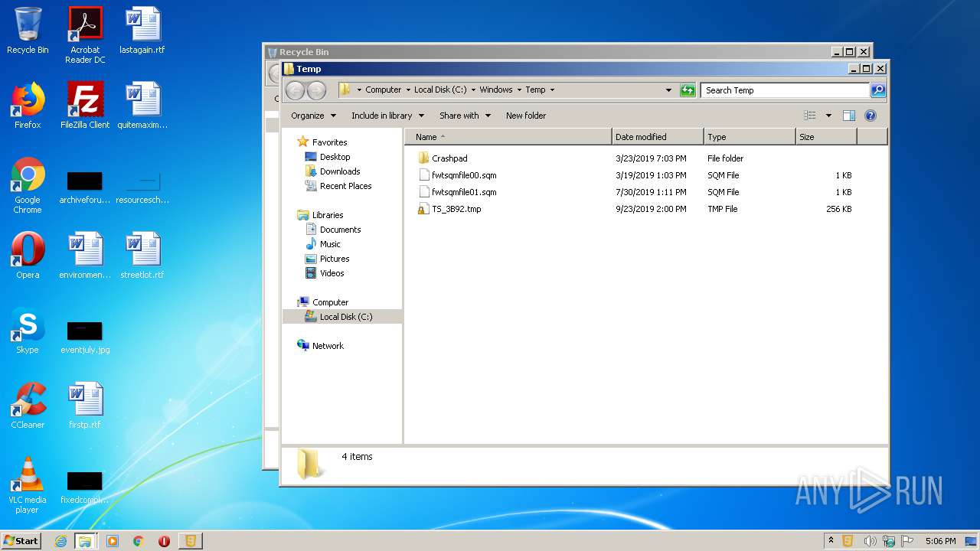The height and width of the screenshot is (551, 980).
Task: Select eventjuly.jpg image file
Action: click(x=85, y=337)
